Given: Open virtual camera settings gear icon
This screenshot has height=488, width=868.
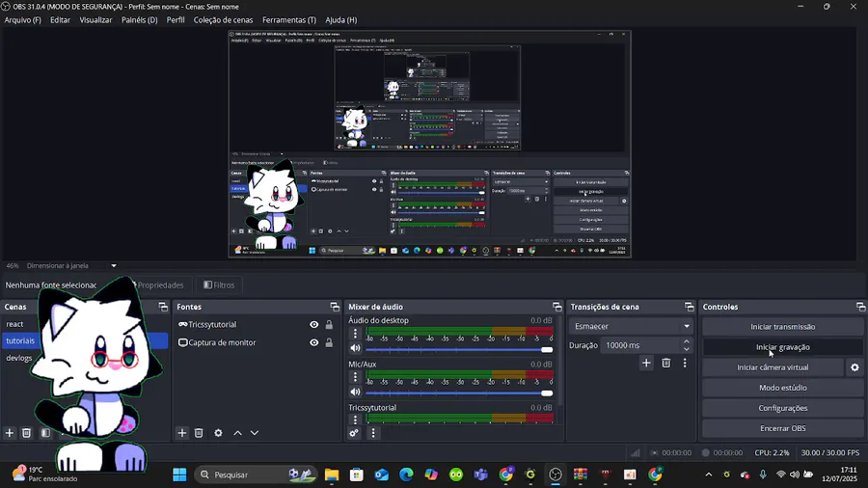Looking at the screenshot, I should [x=854, y=367].
